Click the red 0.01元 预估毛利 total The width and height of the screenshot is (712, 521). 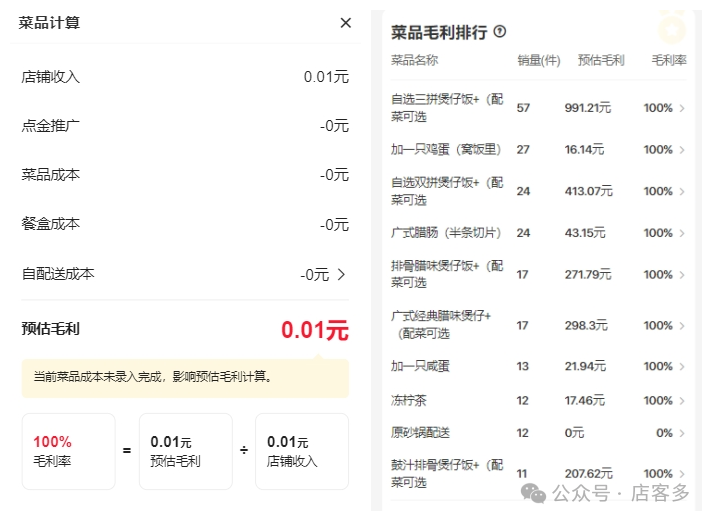pyautogui.click(x=315, y=330)
